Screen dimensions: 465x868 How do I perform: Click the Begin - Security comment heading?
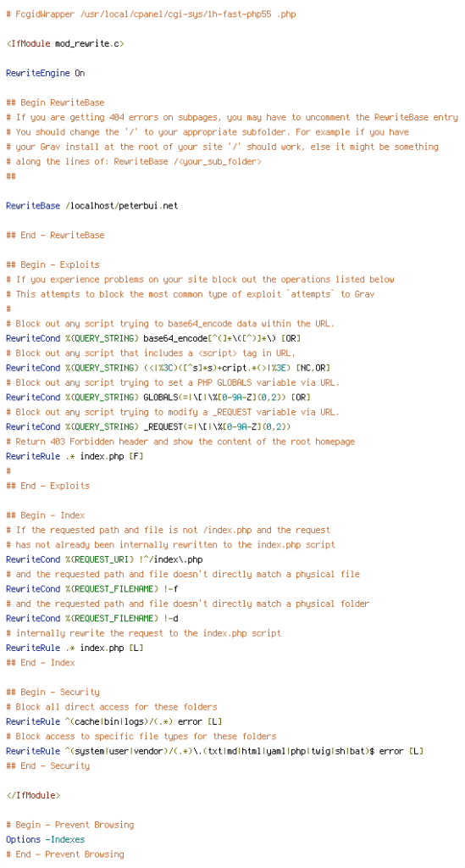coord(53,692)
